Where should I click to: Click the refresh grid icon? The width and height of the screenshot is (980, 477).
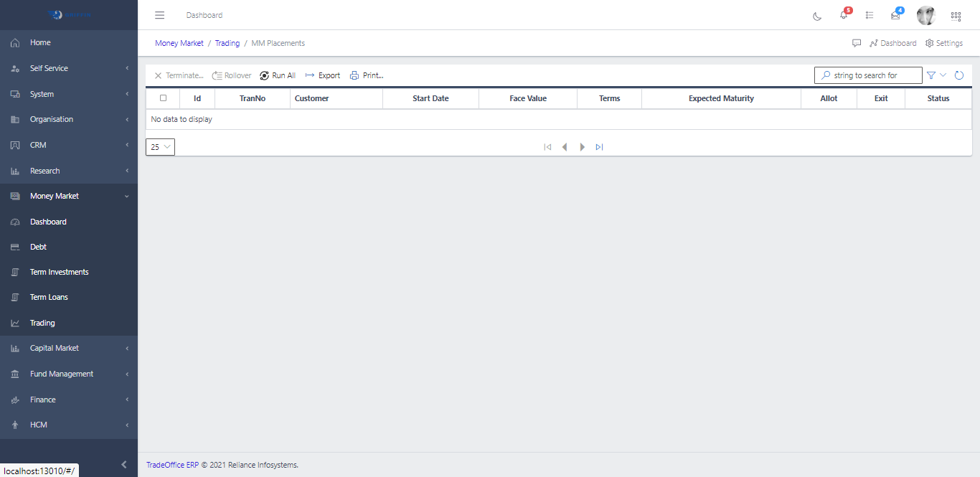coord(958,75)
